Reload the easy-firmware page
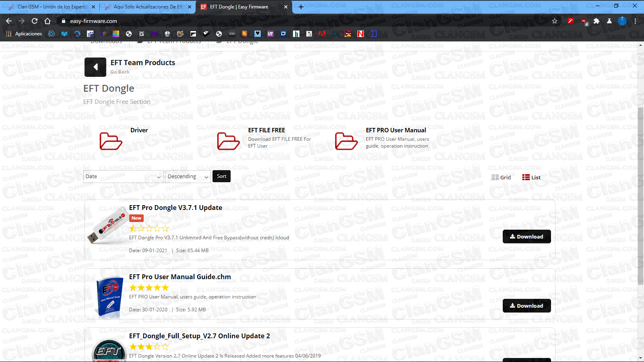Viewport: 644px width, 362px height. [x=35, y=21]
